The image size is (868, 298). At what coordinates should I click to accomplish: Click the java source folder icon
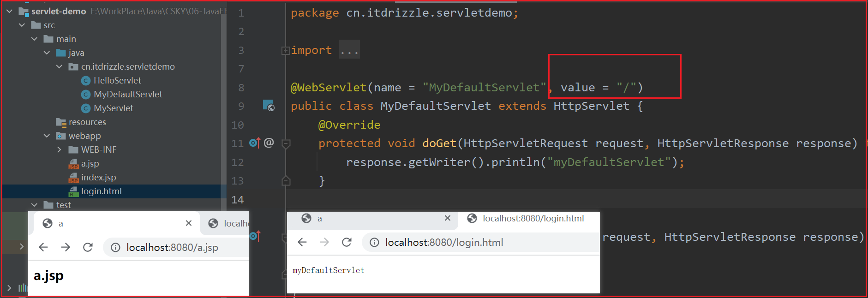(x=61, y=53)
